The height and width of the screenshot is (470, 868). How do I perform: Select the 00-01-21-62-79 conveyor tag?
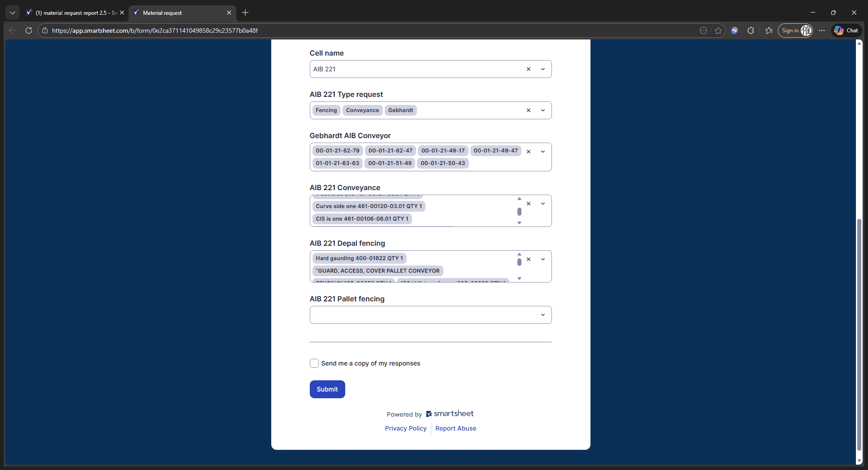coord(337,151)
